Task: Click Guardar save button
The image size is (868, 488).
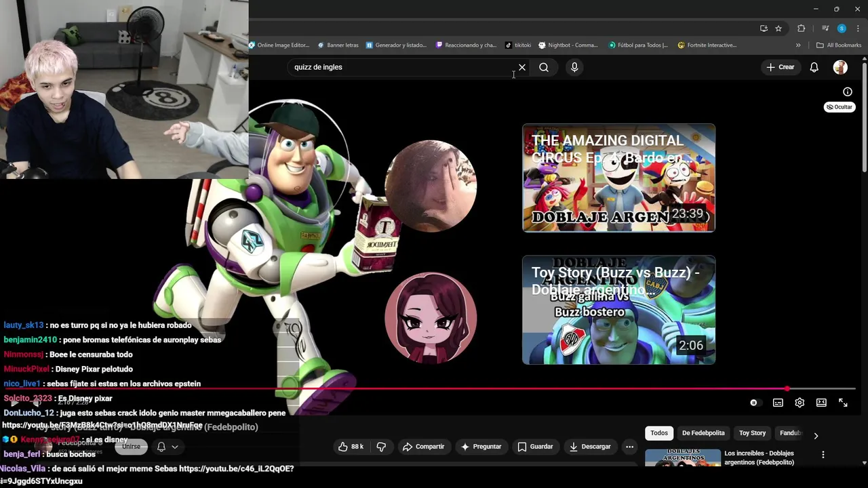Action: click(535, 447)
